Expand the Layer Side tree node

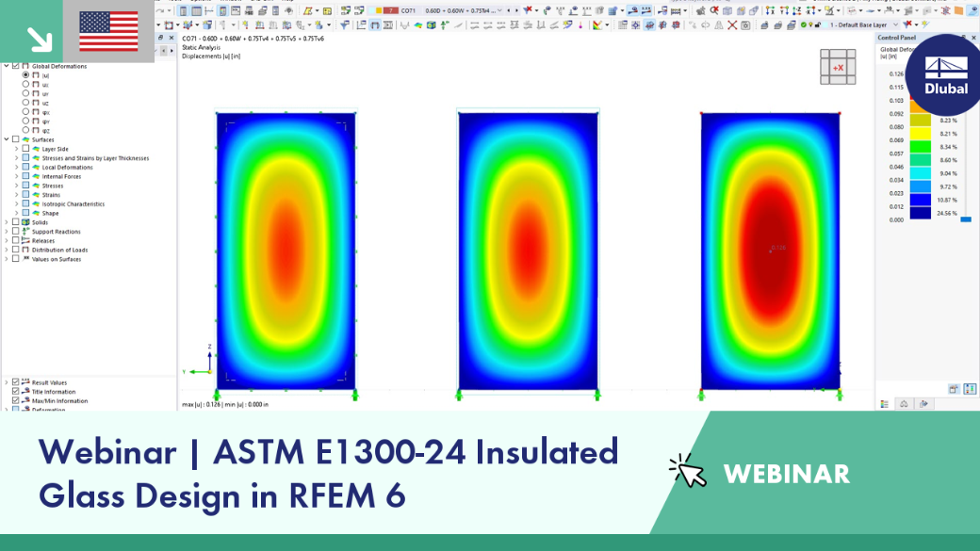tap(16, 149)
